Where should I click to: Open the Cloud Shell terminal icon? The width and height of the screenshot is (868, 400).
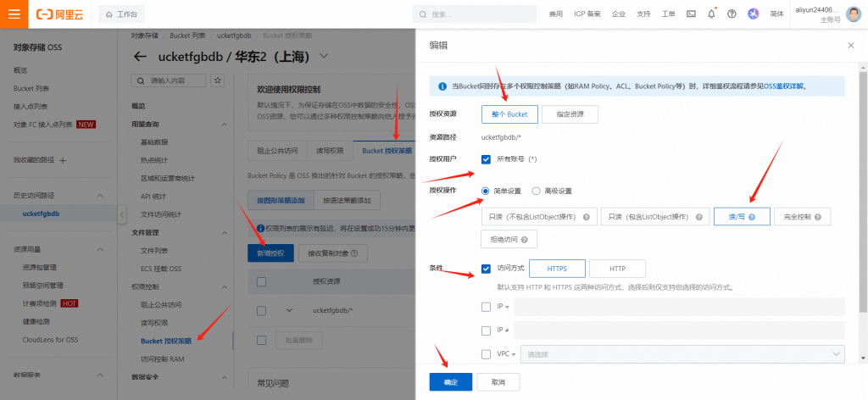(691, 14)
